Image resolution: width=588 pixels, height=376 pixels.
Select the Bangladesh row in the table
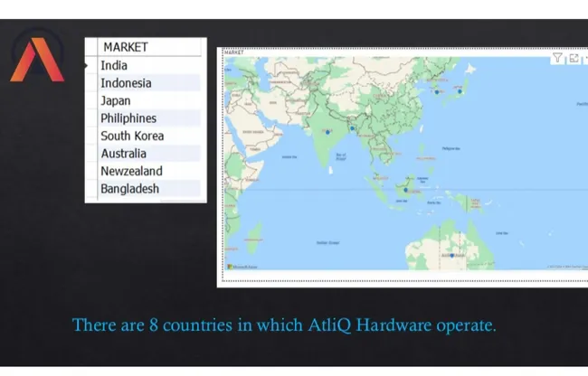coord(149,189)
